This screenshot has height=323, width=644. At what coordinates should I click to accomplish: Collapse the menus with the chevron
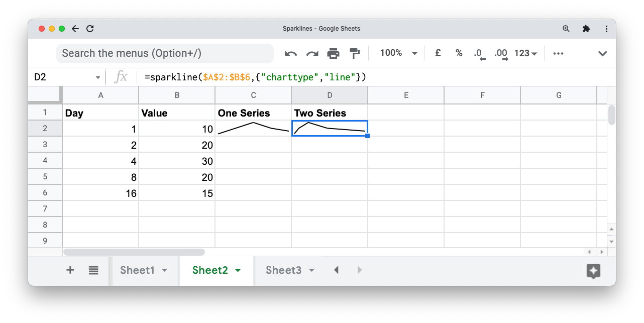602,53
